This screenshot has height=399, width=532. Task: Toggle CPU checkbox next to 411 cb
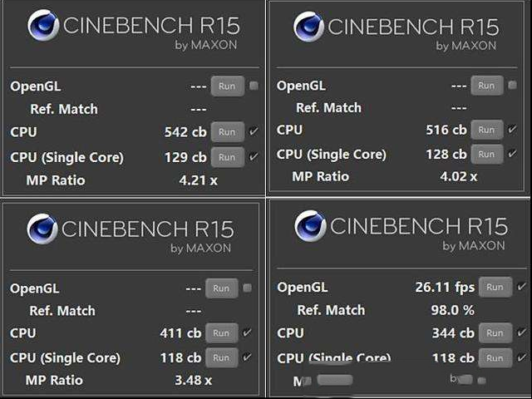pyautogui.click(x=248, y=332)
